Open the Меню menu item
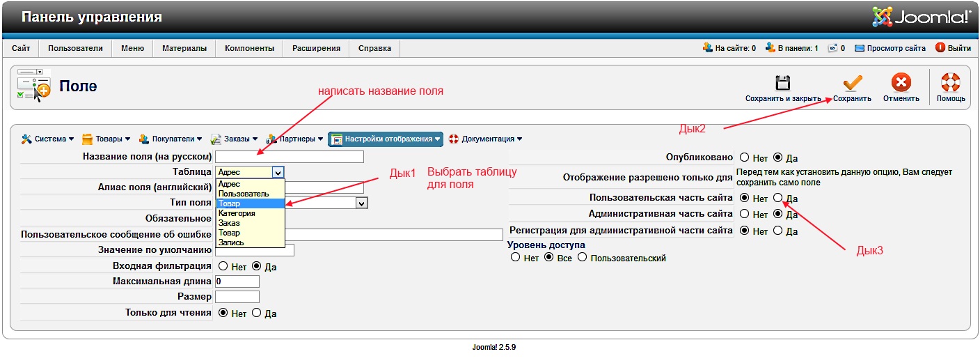The image size is (980, 363). point(132,48)
